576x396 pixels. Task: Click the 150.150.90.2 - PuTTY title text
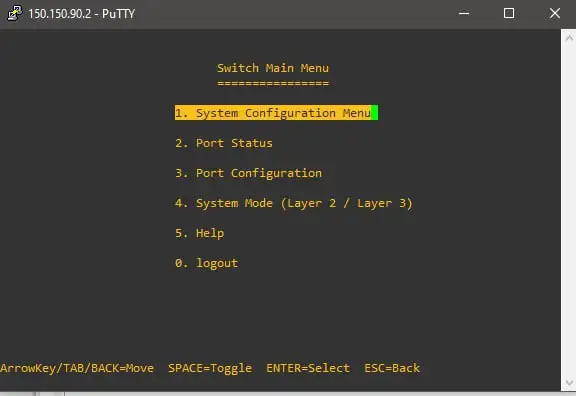point(82,14)
